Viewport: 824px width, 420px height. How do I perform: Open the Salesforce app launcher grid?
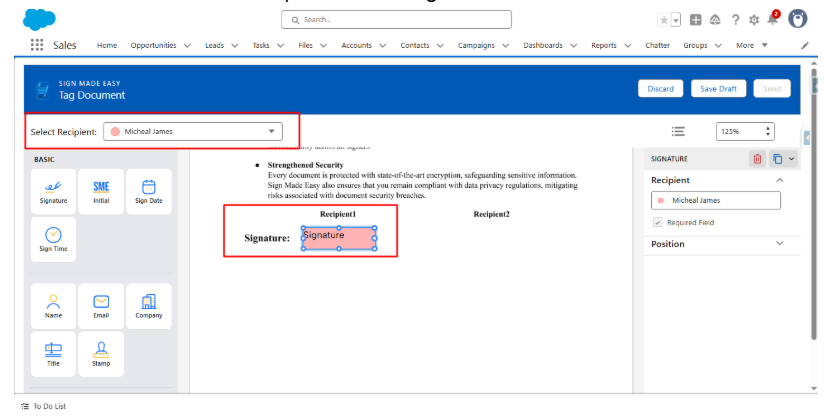(x=37, y=45)
